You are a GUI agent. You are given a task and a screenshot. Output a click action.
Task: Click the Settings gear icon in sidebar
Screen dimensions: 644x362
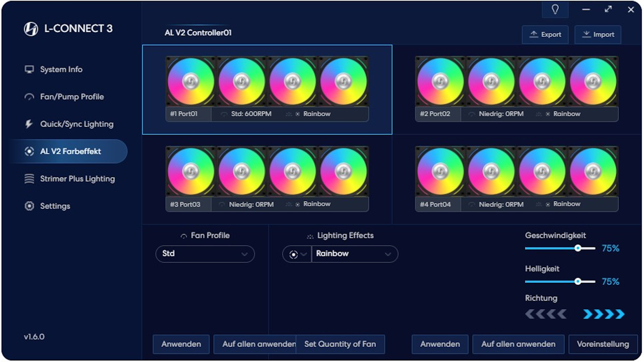pyautogui.click(x=29, y=206)
